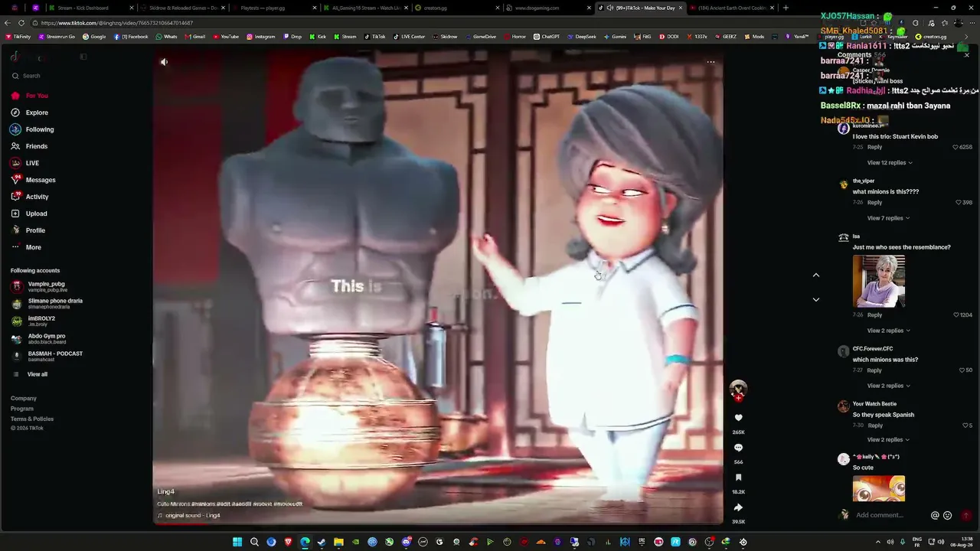Reply to the 'what minions is this????' comment

(x=875, y=203)
